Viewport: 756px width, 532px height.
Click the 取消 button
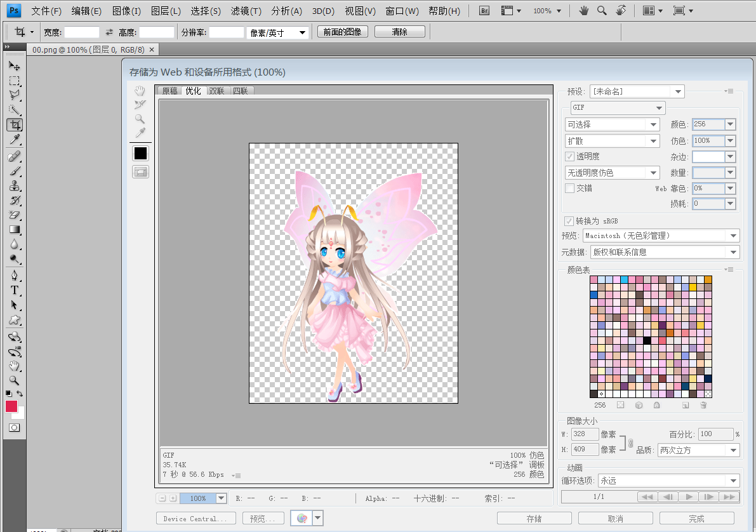[616, 519]
